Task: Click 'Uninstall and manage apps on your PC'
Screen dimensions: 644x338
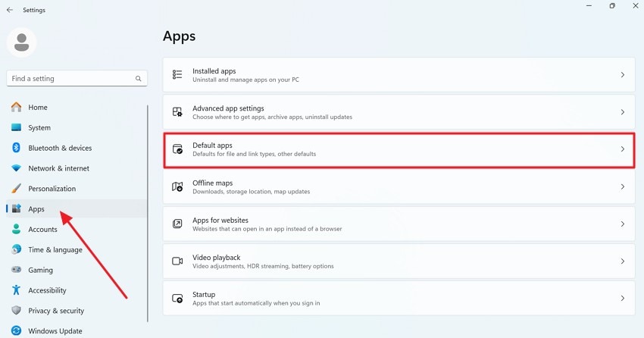Action: pos(245,80)
